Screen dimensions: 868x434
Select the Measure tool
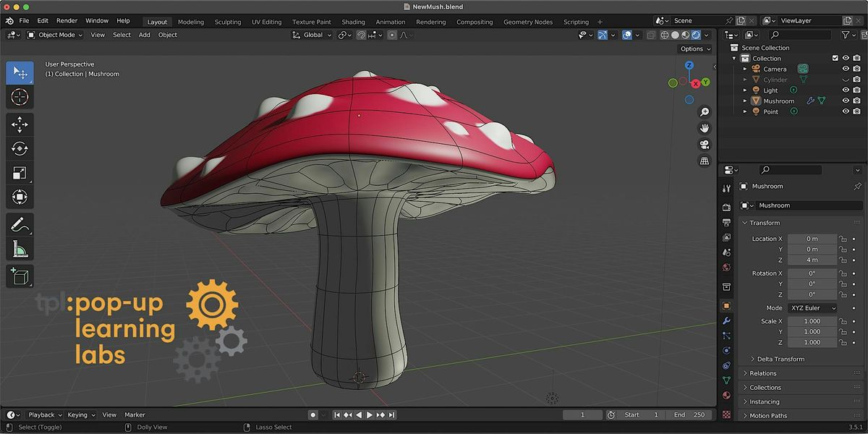[20, 249]
